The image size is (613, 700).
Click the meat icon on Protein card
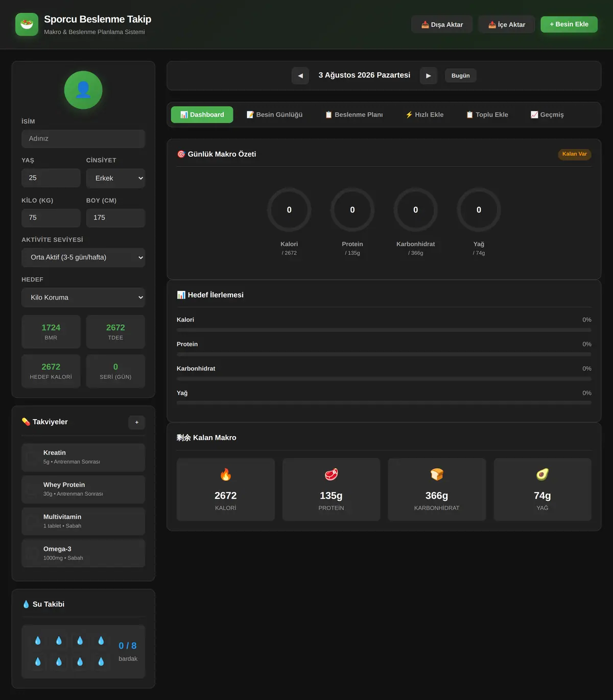(331, 475)
